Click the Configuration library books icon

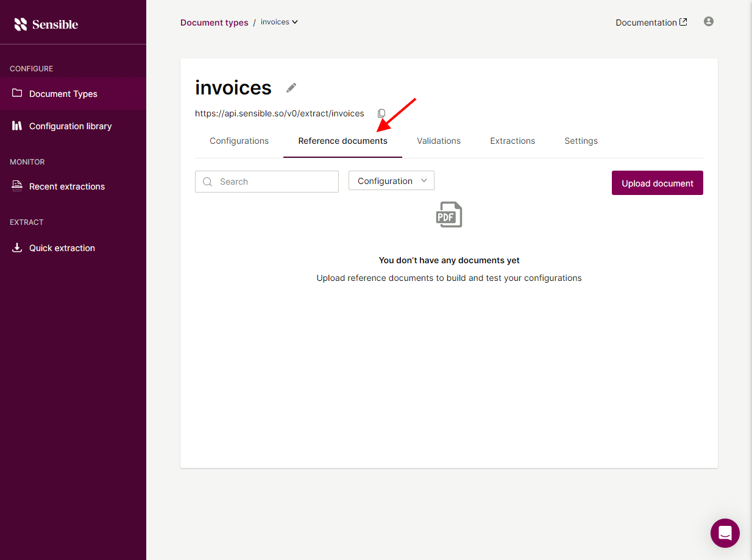(x=17, y=126)
